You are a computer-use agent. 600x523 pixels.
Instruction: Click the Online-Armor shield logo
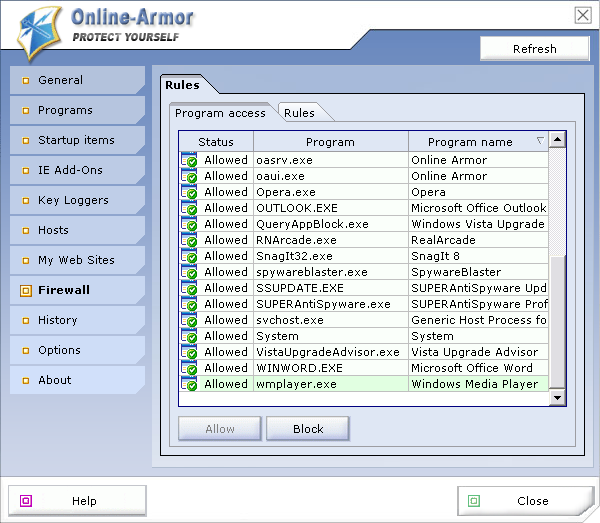click(39, 34)
